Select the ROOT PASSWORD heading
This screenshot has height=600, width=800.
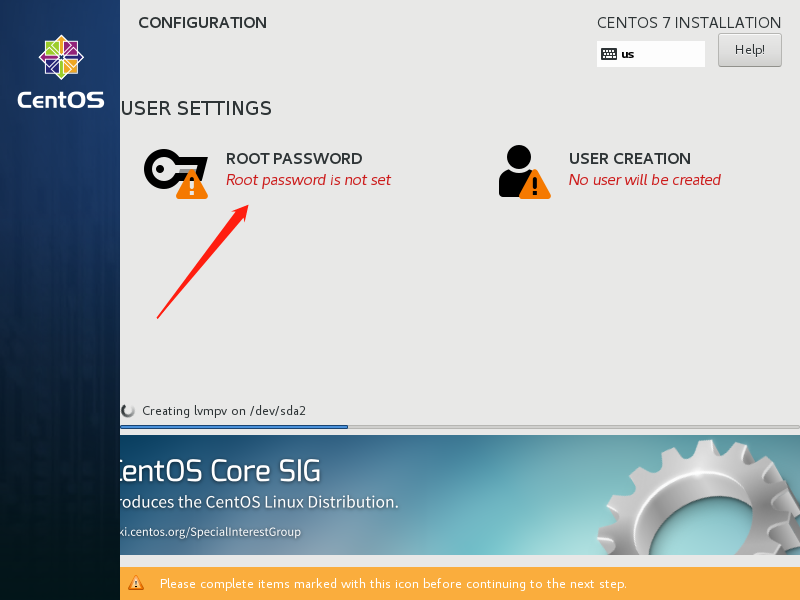click(x=294, y=159)
